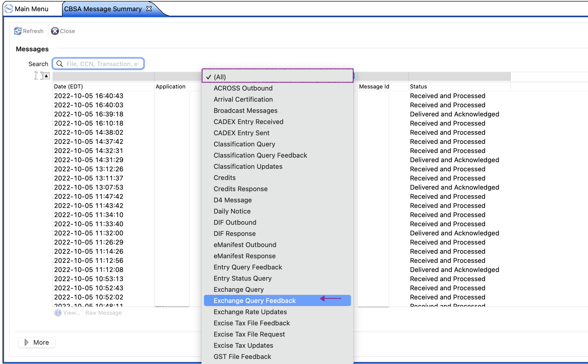The image size is (588, 364).
Task: Pick Classification Query Feedback option
Action: pos(277,155)
